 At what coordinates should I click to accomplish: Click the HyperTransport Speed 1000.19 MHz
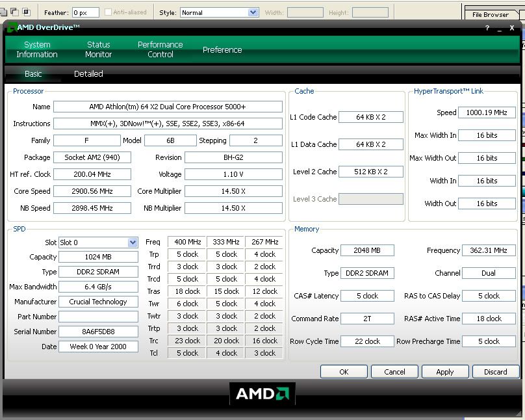(487, 112)
